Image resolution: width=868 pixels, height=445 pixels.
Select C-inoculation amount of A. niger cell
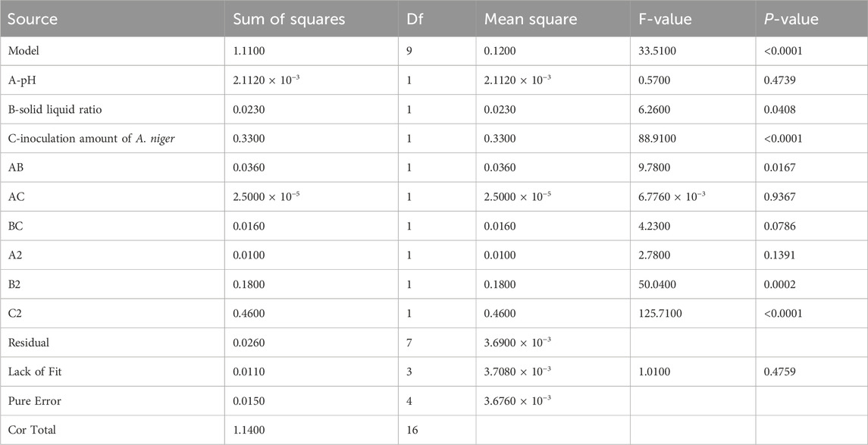(91, 139)
